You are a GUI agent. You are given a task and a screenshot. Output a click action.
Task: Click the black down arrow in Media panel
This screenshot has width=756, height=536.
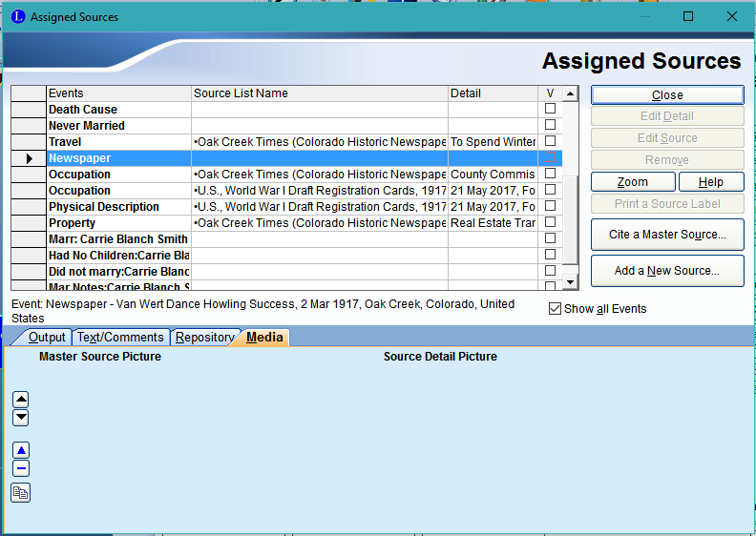tap(21, 417)
